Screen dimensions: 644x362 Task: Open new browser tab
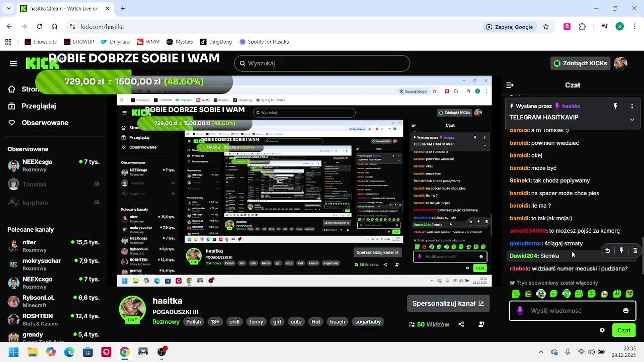[x=123, y=9]
